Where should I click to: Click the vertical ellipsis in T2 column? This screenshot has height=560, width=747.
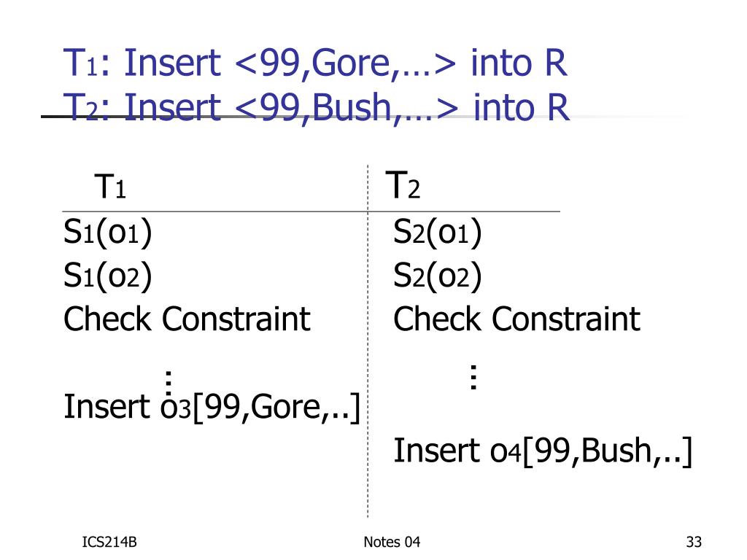(473, 377)
